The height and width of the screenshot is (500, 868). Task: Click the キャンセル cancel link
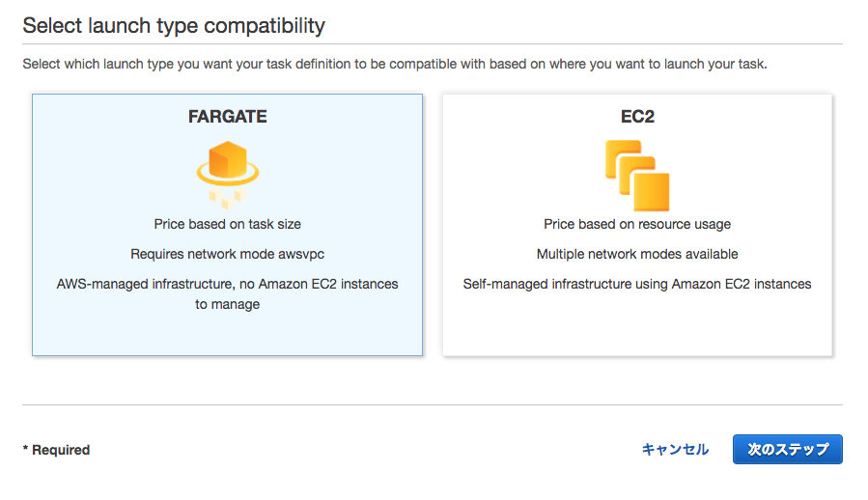(675, 449)
